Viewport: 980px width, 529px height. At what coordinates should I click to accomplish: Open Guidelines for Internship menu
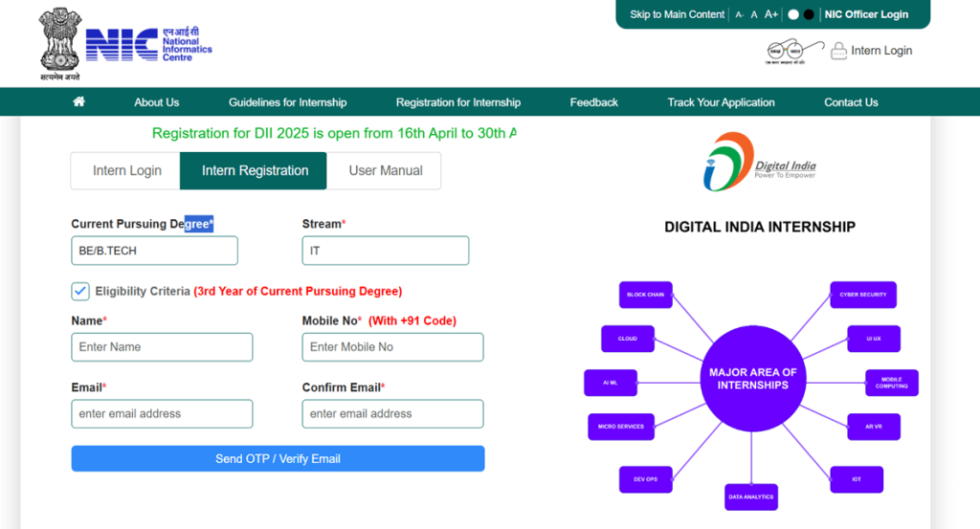point(287,102)
